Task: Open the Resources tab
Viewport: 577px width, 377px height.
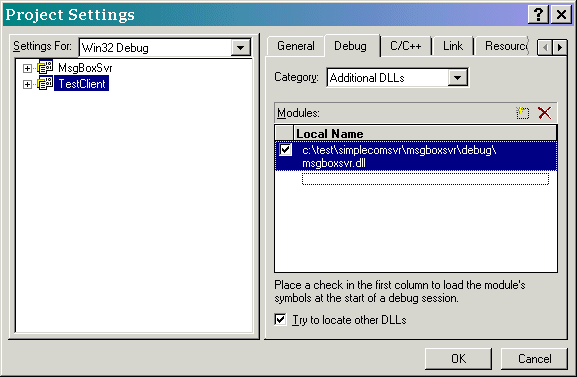Action: click(x=503, y=46)
